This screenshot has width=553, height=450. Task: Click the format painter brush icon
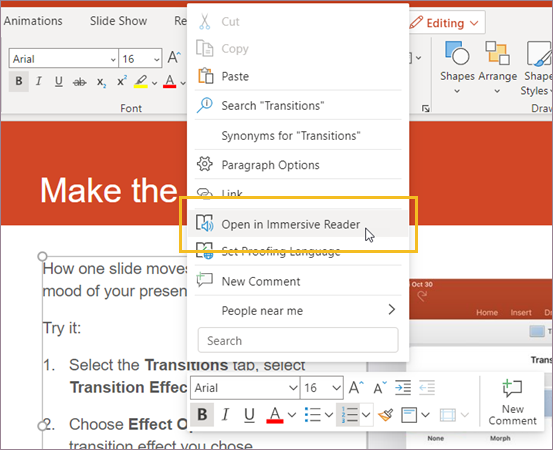point(385,415)
